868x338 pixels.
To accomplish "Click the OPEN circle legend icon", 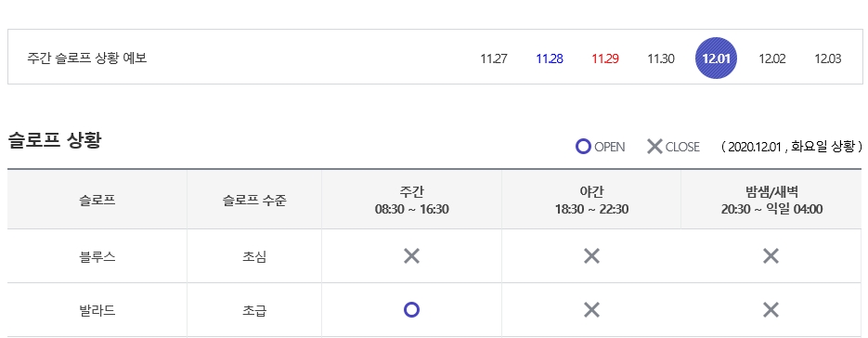I will coord(583,147).
